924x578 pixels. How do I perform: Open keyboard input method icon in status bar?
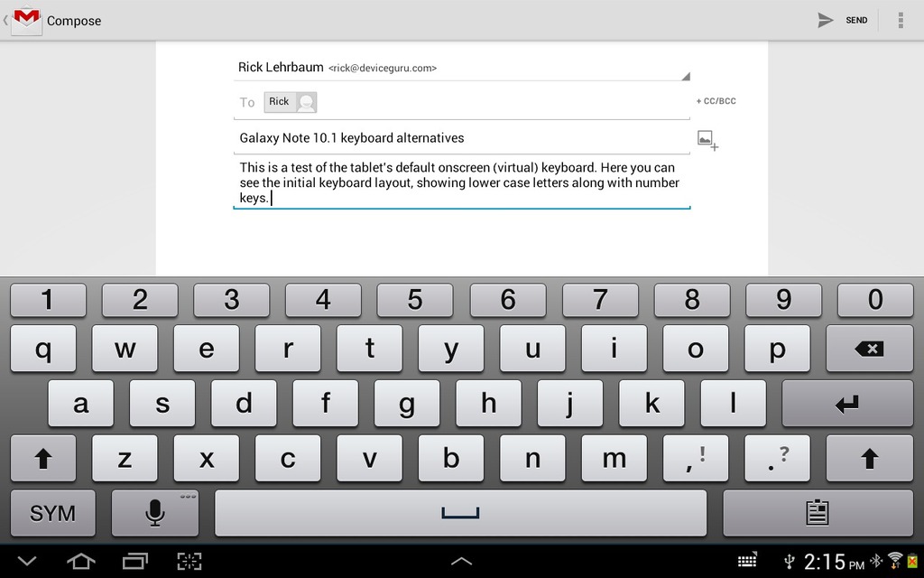tap(748, 560)
